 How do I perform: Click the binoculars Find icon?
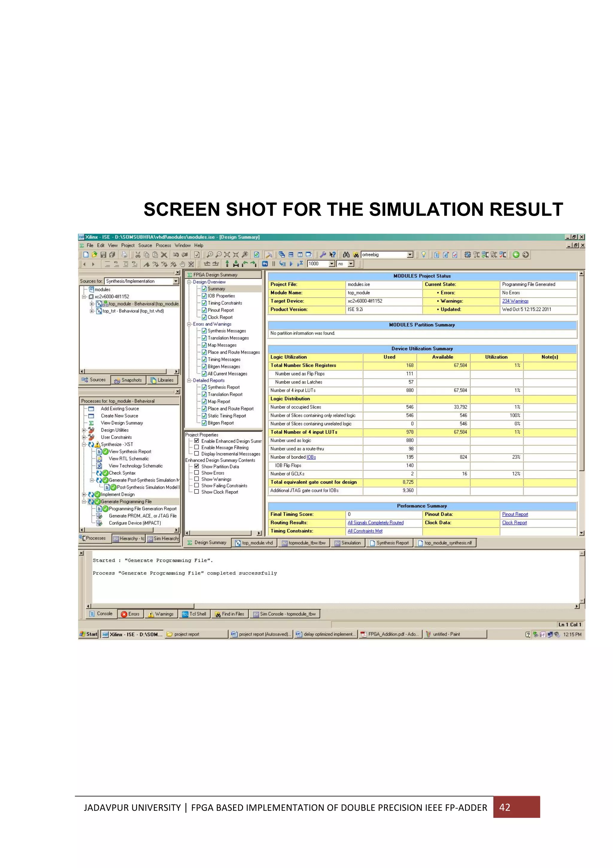346,255
